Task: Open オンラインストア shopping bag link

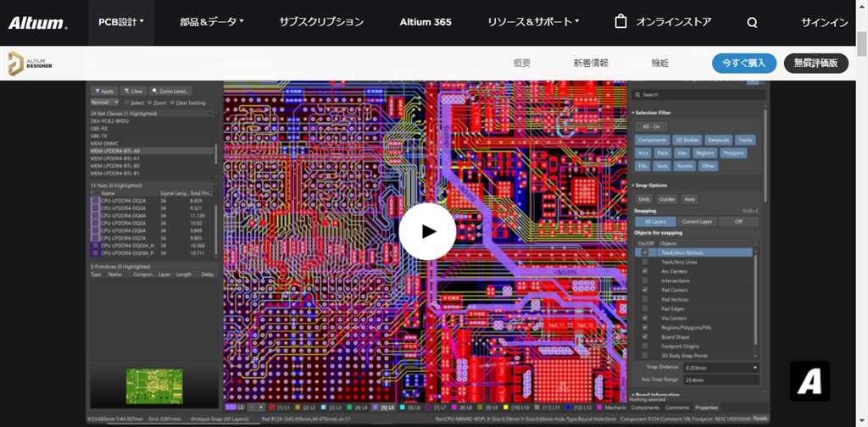Action: (x=663, y=23)
